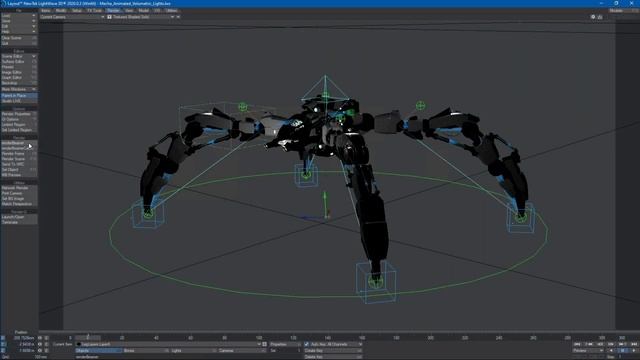Click Launch/Clear RenderQ button
This screenshot has height=360, width=640.
(x=19, y=217)
